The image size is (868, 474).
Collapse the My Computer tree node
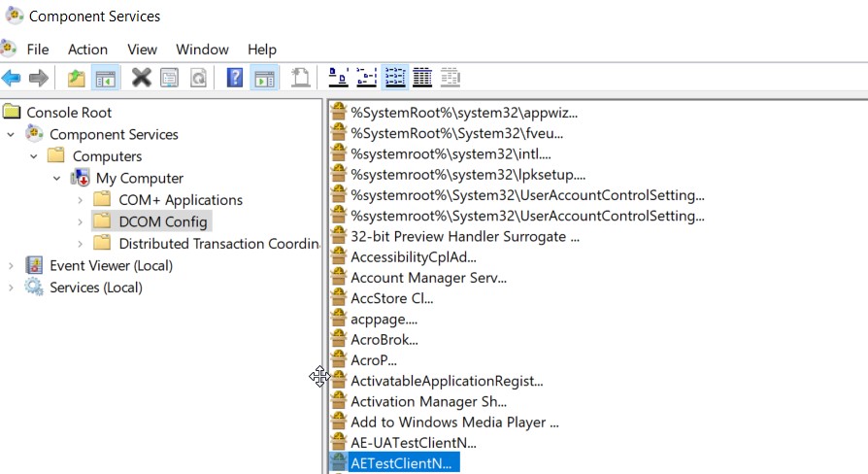tap(57, 179)
